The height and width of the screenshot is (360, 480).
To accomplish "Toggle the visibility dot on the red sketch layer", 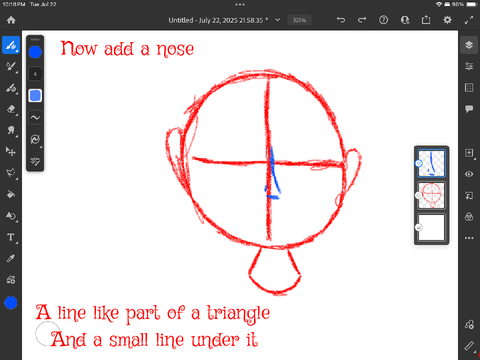I will click(x=419, y=195).
